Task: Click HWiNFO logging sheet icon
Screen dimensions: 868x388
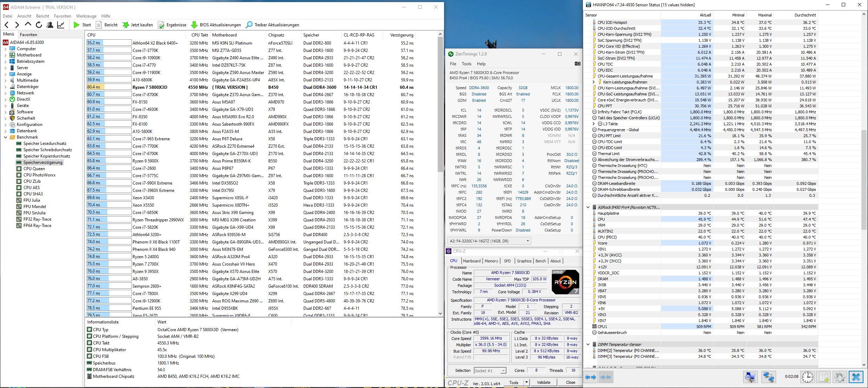Action: (x=824, y=377)
